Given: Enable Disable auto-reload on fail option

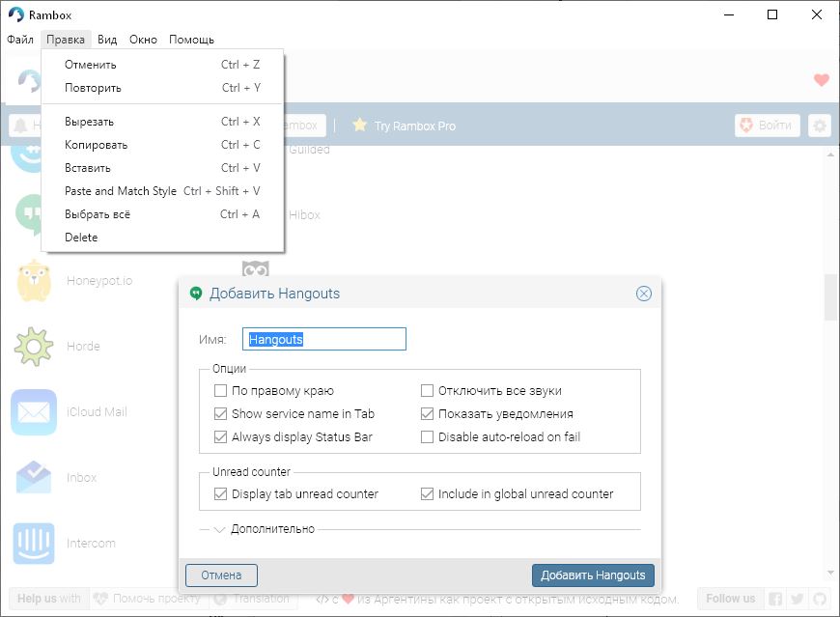Looking at the screenshot, I should [428, 437].
